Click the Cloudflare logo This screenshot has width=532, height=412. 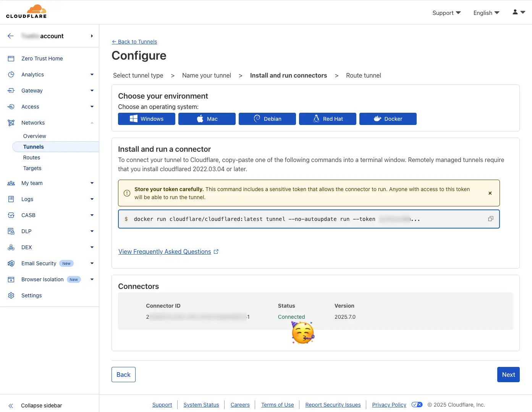pos(26,11)
